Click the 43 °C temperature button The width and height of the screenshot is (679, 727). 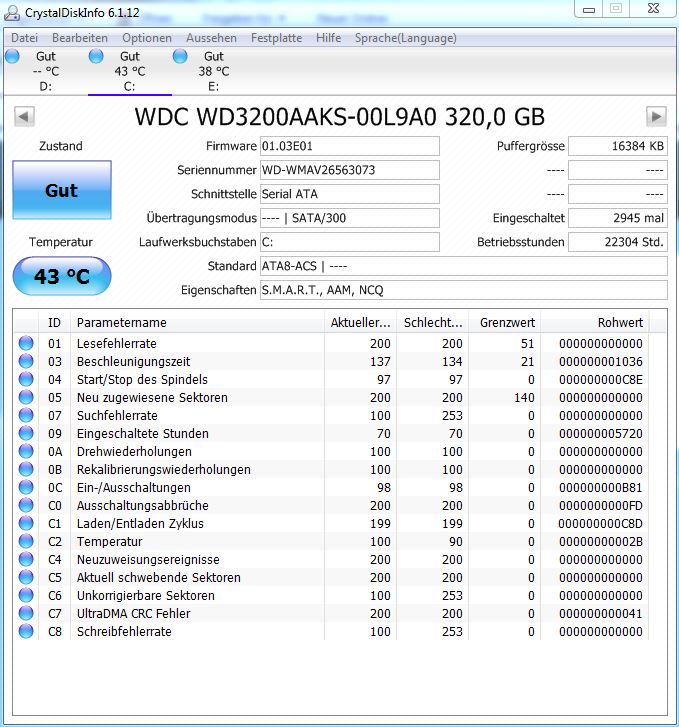62,276
